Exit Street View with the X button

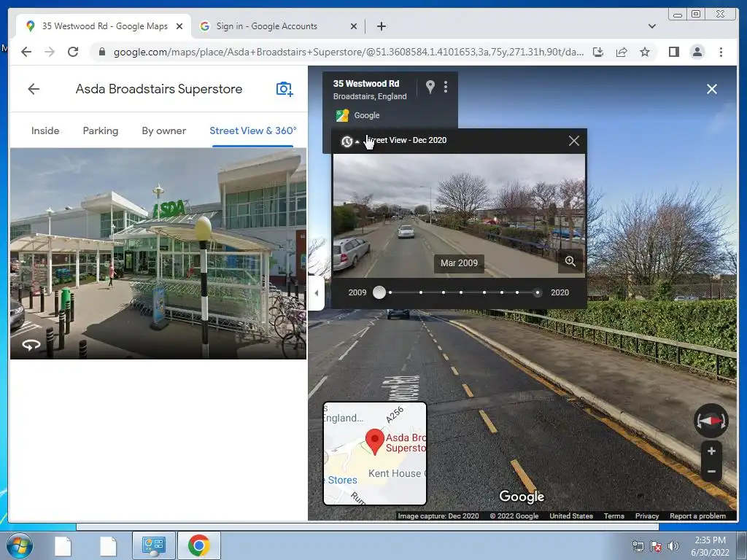712,89
